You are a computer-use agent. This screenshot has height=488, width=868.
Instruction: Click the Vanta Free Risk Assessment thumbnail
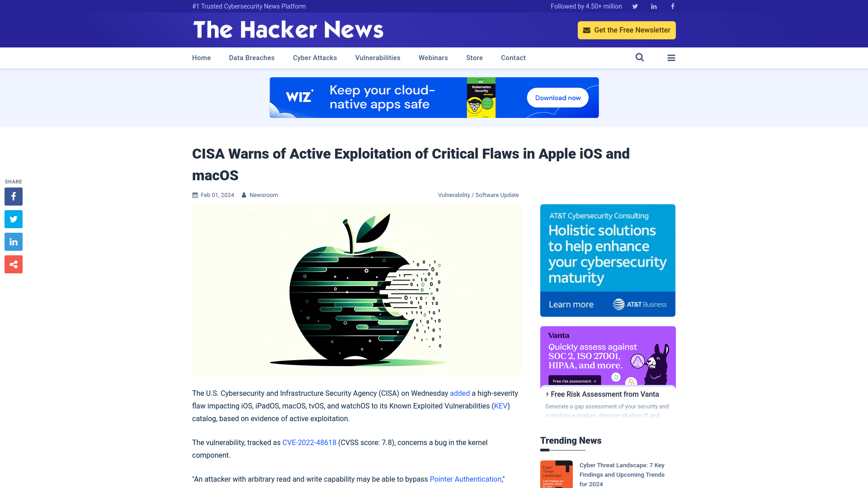click(x=608, y=356)
